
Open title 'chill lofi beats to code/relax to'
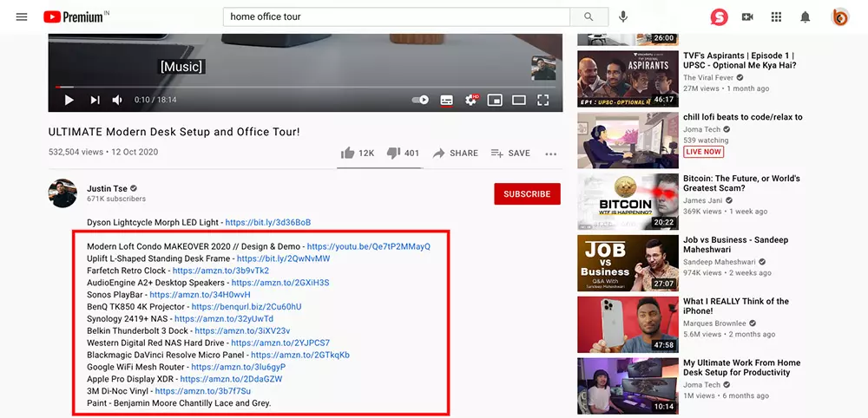coord(743,117)
